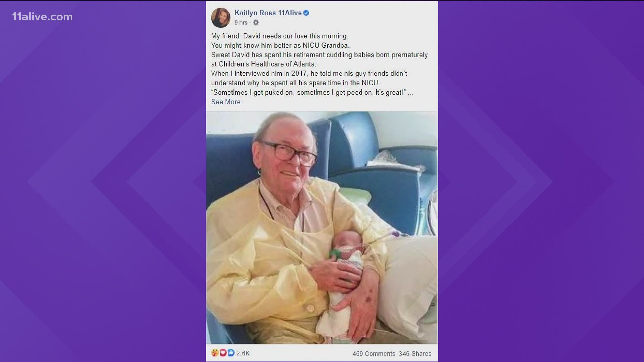Click the 11alive.com watermark logo
This screenshot has width=644, height=362.
42,17
